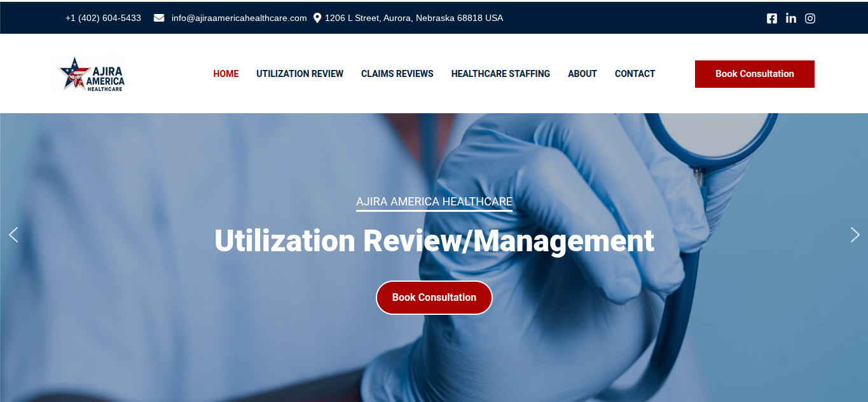Open the Utilization Review menu item
Image resolution: width=868 pixels, height=402 pixels.
300,74
